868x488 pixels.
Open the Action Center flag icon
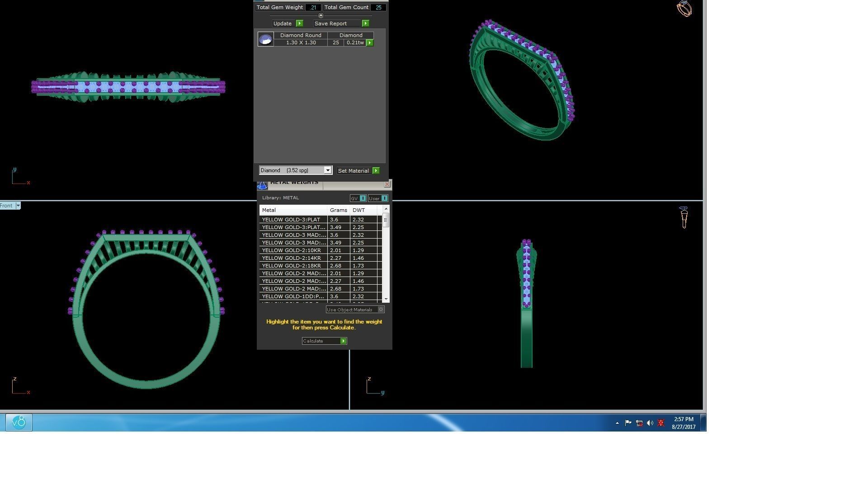(x=628, y=423)
